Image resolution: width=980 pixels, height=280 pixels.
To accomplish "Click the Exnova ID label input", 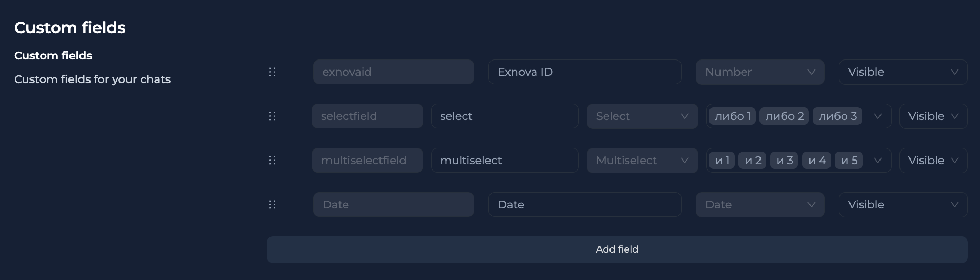I will click(584, 72).
